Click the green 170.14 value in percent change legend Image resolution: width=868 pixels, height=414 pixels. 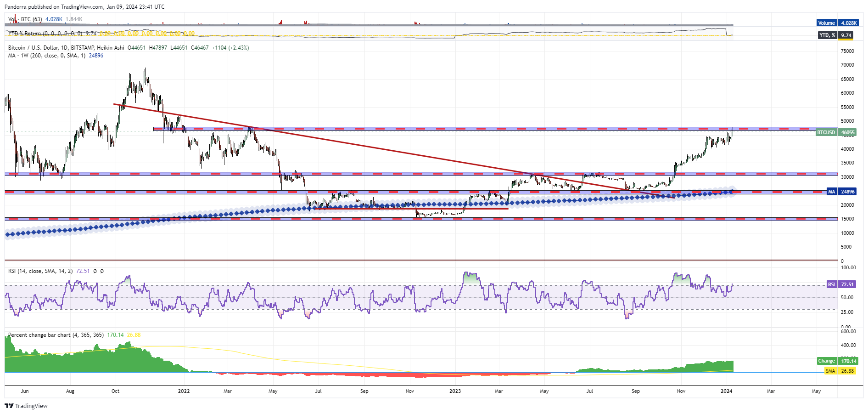(x=115, y=335)
